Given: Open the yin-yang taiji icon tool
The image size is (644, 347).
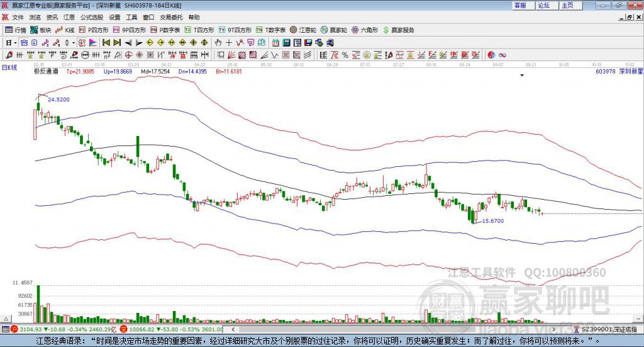Looking at the screenshot, I should [x=491, y=55].
